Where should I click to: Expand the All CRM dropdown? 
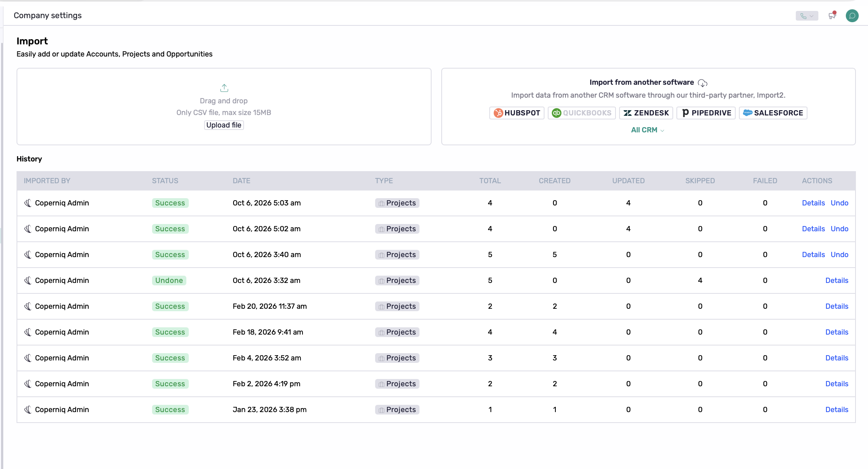(648, 130)
